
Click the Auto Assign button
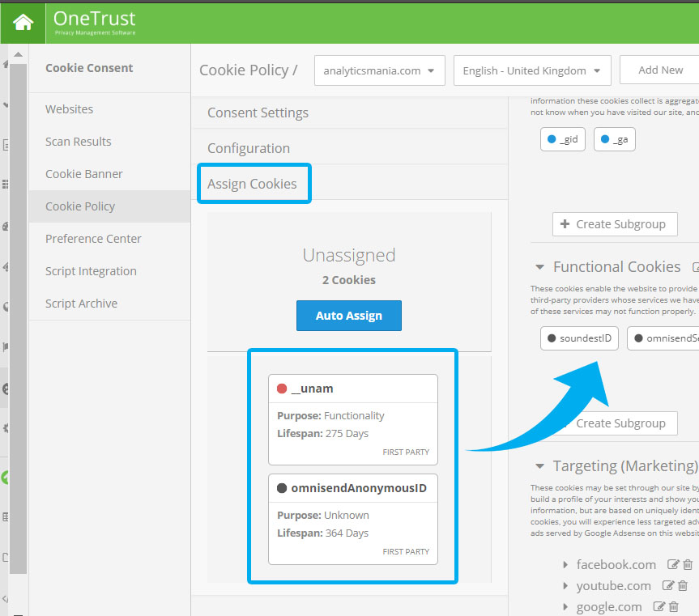(x=348, y=315)
